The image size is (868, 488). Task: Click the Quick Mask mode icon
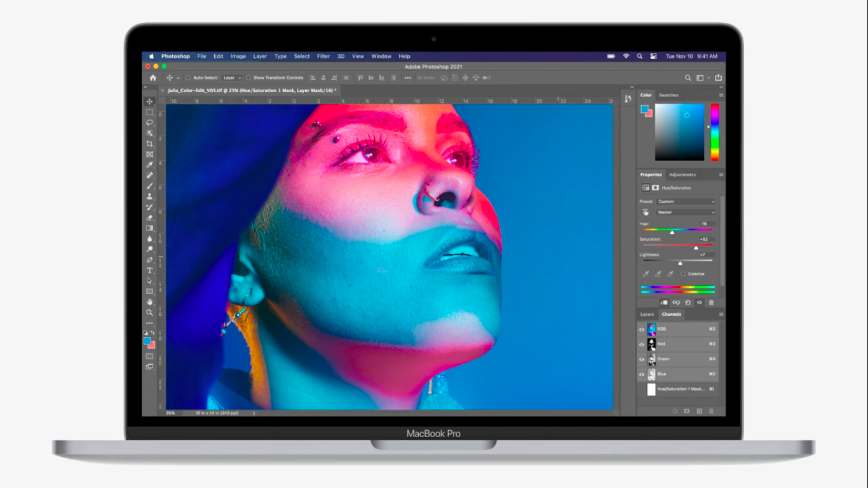[x=150, y=356]
